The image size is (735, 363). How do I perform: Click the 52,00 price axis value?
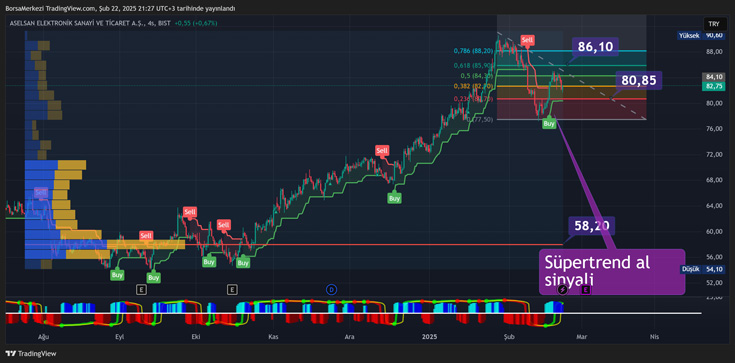(x=714, y=282)
